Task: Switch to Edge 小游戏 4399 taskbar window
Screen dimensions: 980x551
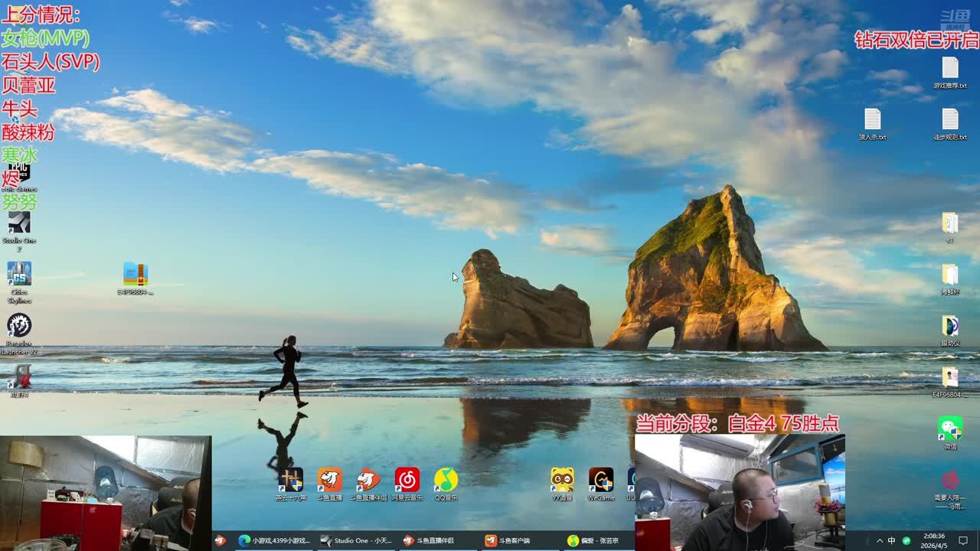Action: (274, 540)
